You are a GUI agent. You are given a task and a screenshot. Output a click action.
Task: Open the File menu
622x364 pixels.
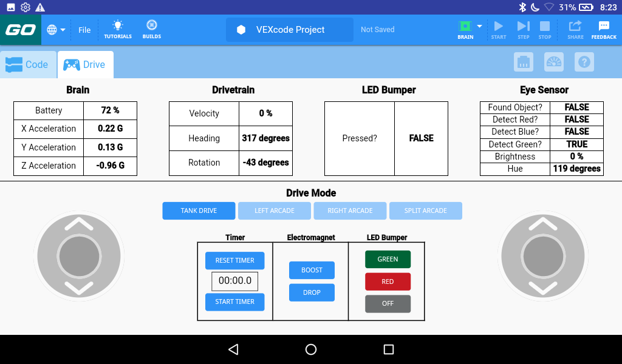click(84, 29)
